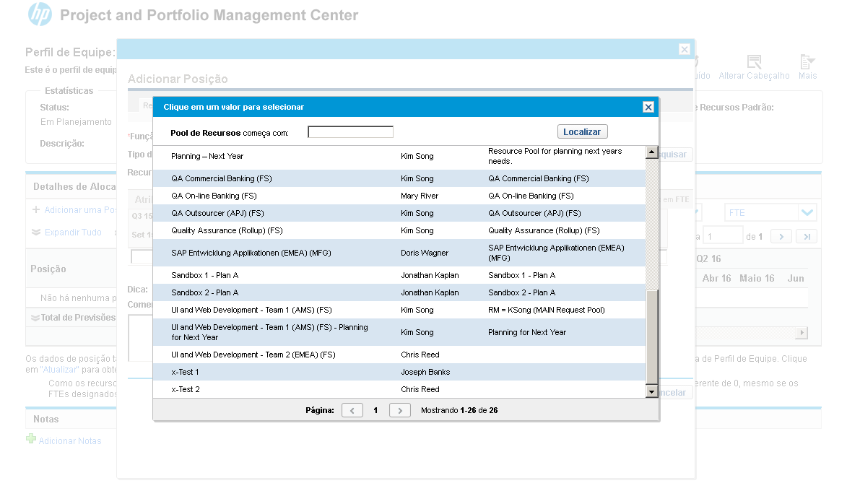847x504 pixels.
Task: Select QA On-line Banking (FS) pool
Action: click(x=214, y=196)
